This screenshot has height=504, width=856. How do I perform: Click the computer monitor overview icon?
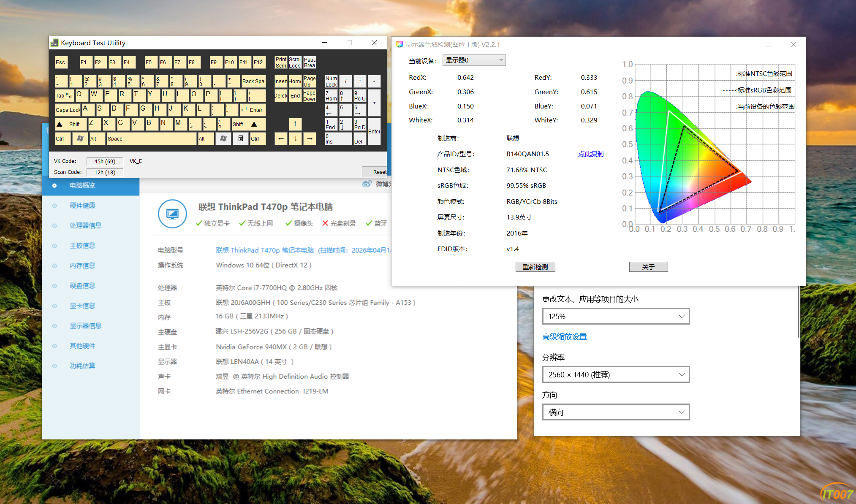pyautogui.click(x=172, y=214)
